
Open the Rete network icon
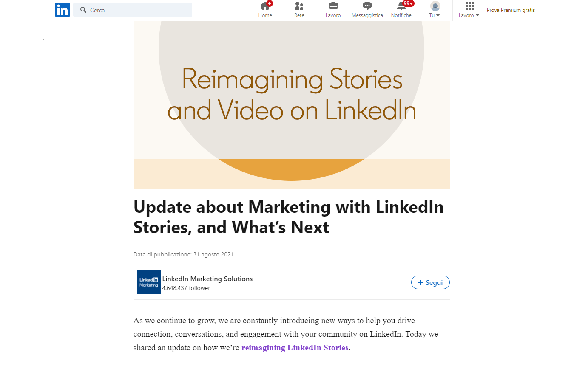(299, 6)
